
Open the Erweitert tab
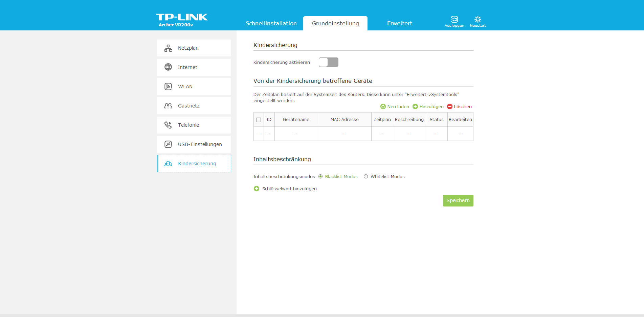click(x=399, y=23)
